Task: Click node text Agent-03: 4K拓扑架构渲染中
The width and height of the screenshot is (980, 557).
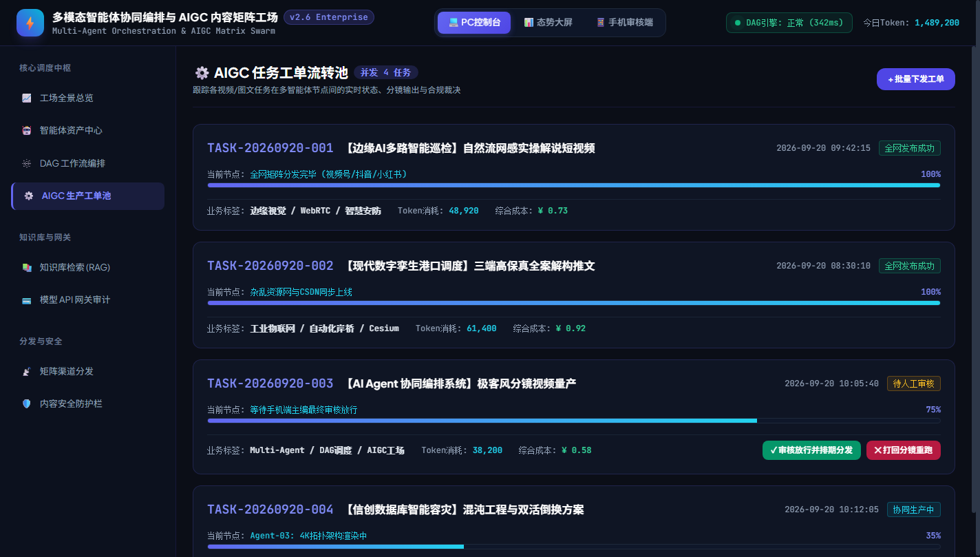Action: point(308,536)
